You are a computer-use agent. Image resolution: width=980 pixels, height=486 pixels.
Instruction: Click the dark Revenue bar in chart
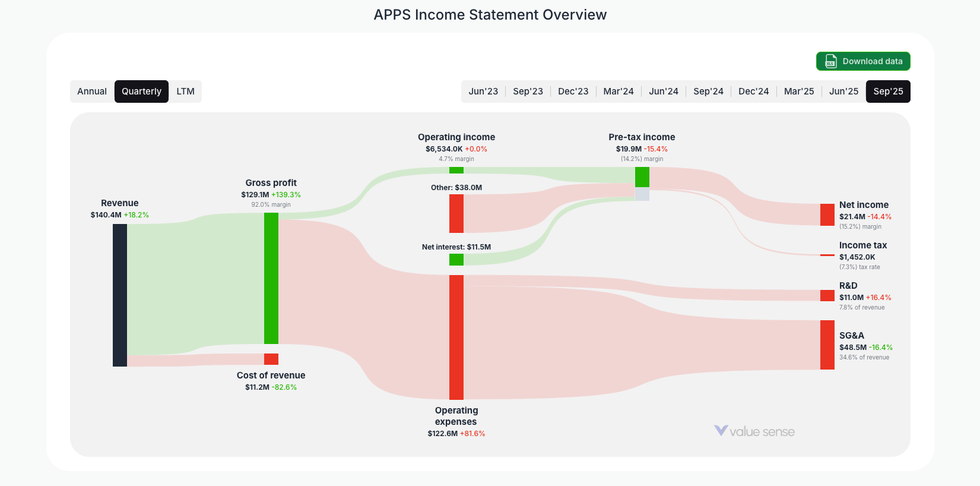point(120,295)
